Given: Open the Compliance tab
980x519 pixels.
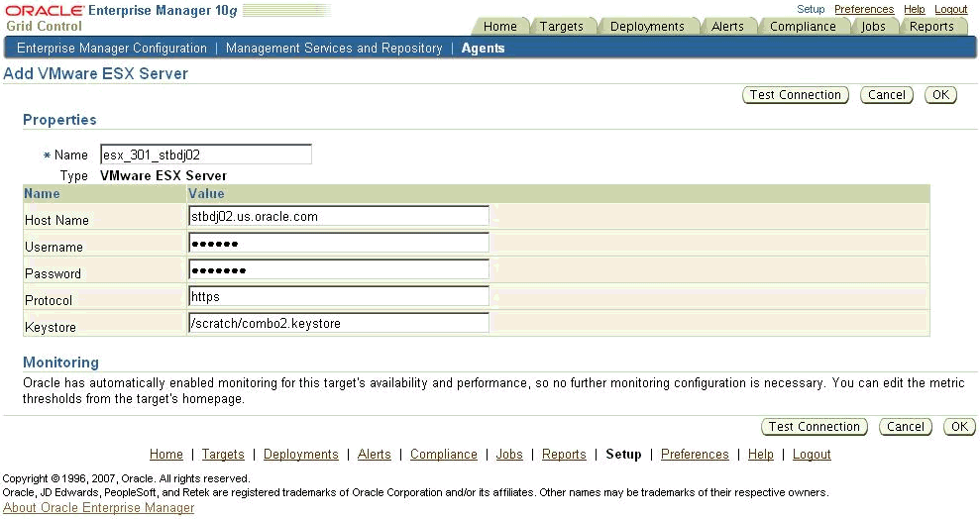Looking at the screenshot, I should click(x=803, y=26).
